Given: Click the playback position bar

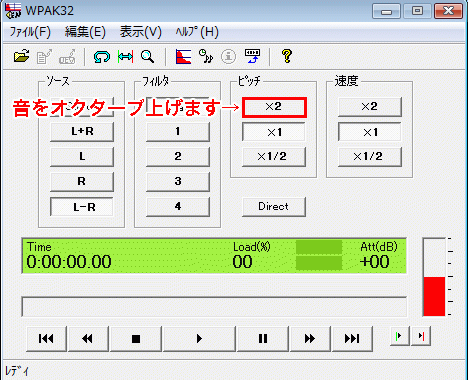Looking at the screenshot, I should coord(214,307).
